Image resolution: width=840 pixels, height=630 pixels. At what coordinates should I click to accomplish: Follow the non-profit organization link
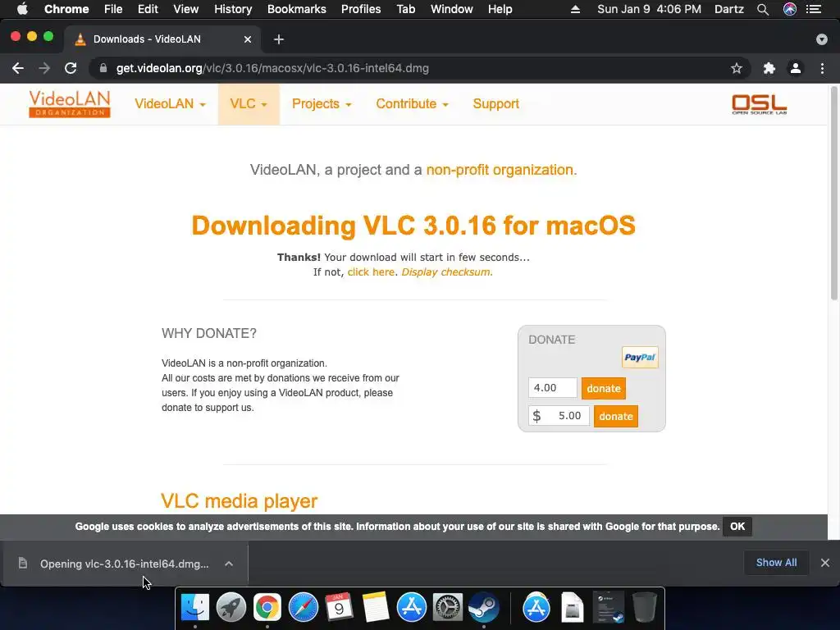501,170
